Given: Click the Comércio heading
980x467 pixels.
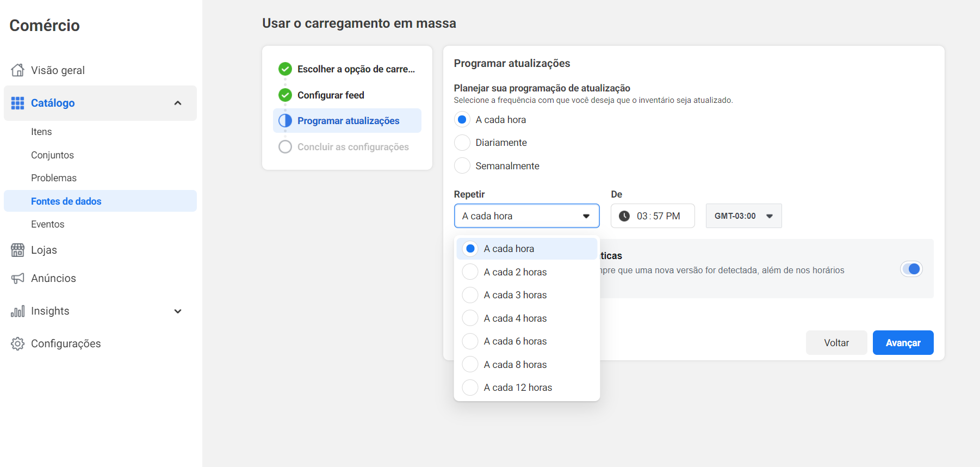Looking at the screenshot, I should 45,26.
